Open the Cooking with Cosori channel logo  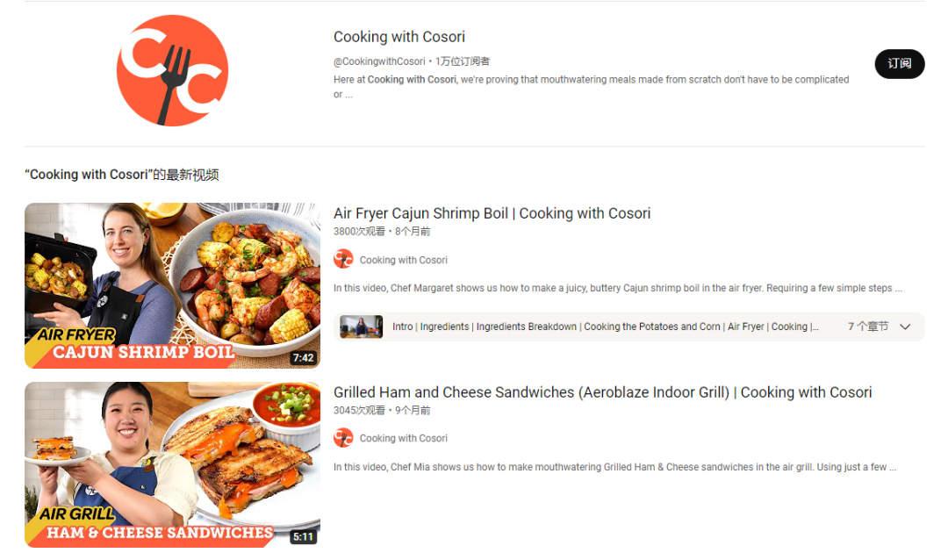(172, 71)
